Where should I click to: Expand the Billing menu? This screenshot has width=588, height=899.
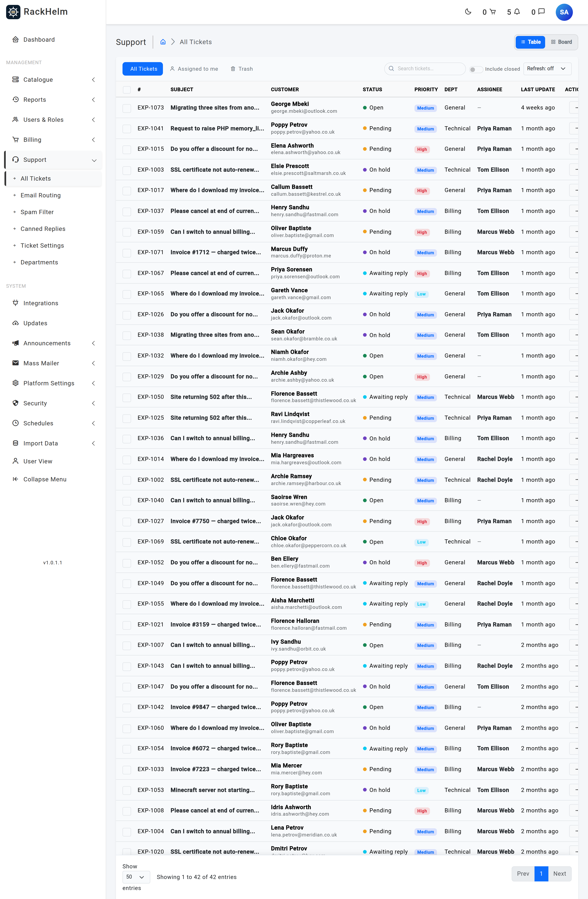[53, 140]
